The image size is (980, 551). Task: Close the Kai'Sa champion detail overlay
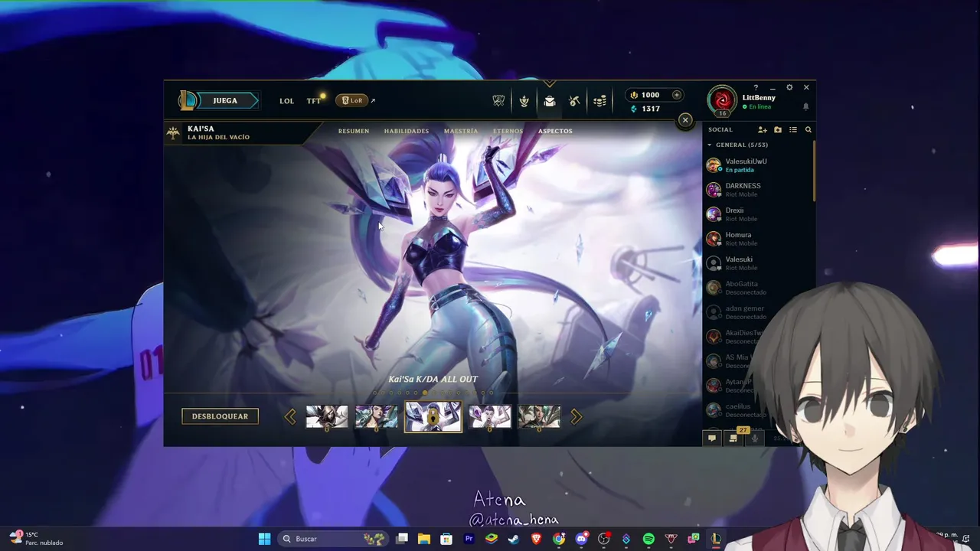[685, 119]
